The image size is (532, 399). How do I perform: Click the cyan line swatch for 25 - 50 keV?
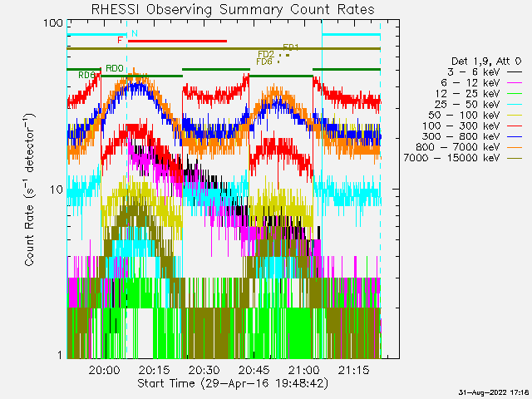pos(515,104)
